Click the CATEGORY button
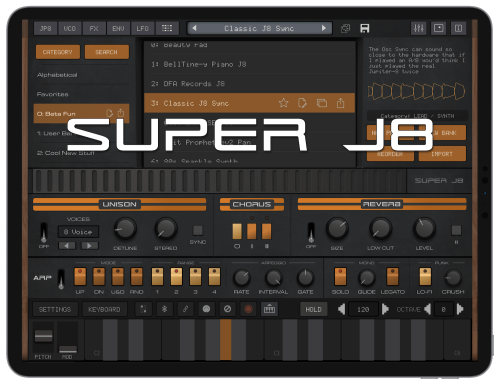The height and width of the screenshot is (385, 500). 58,52
